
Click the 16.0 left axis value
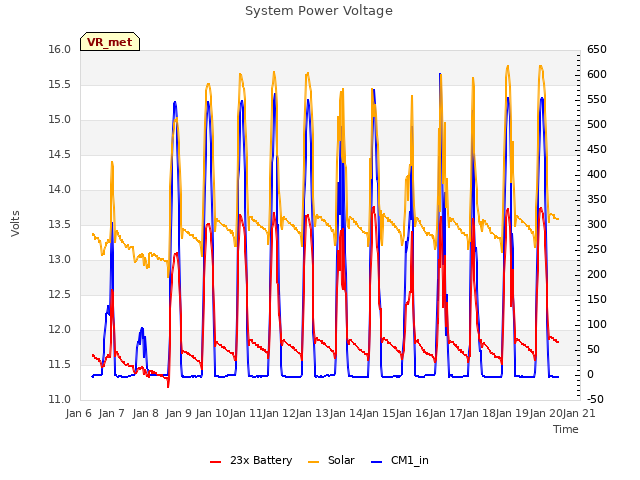60,50
